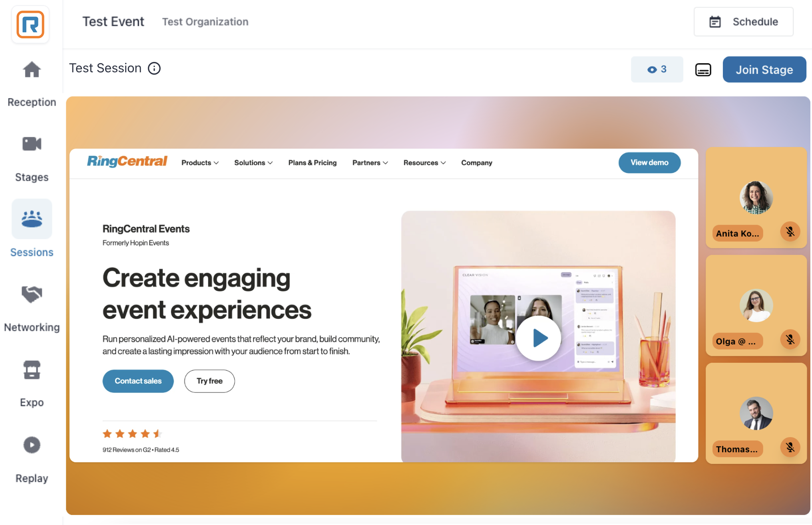Open the Replay play icon

[x=32, y=445]
